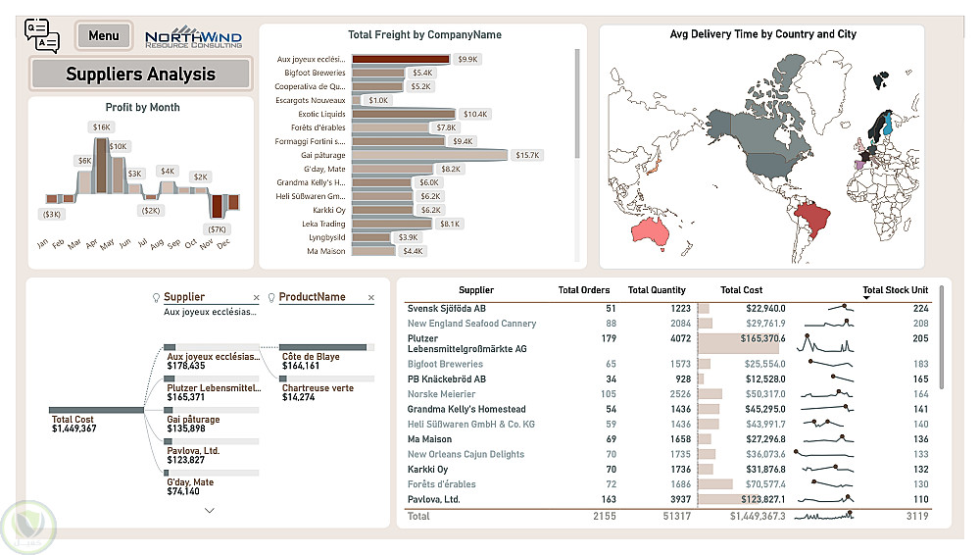Viewport: 980px width, 555px height.
Task: Click the lightbulb icon beside ProductName
Action: tap(271, 297)
